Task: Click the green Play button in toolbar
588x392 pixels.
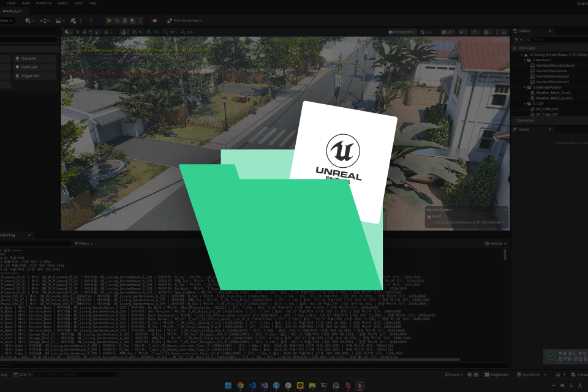Action: (109, 21)
